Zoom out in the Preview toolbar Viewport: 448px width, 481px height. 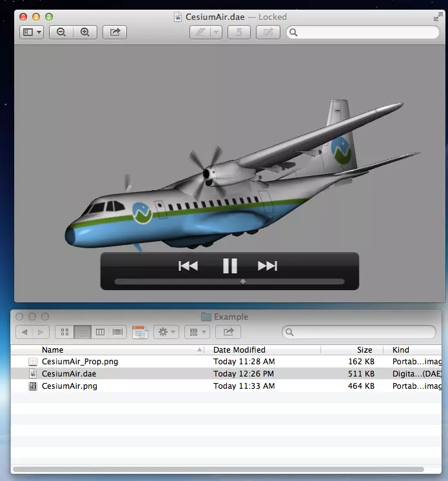(61, 32)
